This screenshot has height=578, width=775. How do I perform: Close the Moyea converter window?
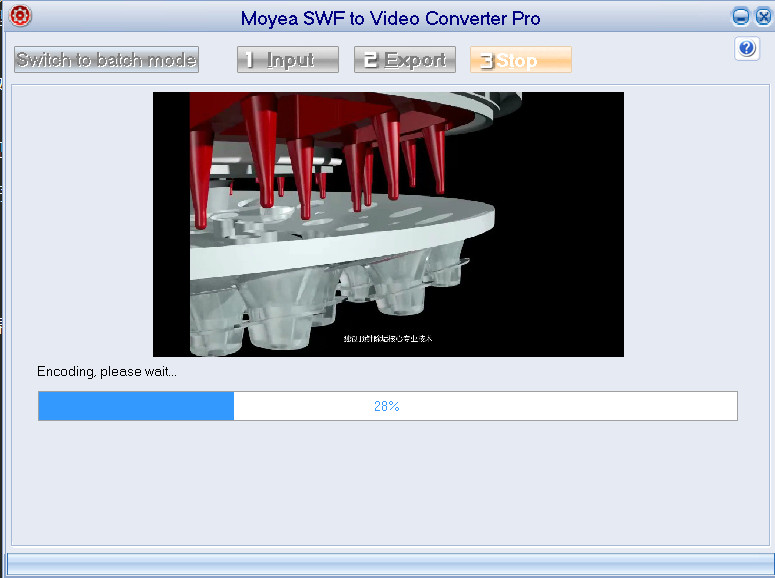[x=762, y=17]
